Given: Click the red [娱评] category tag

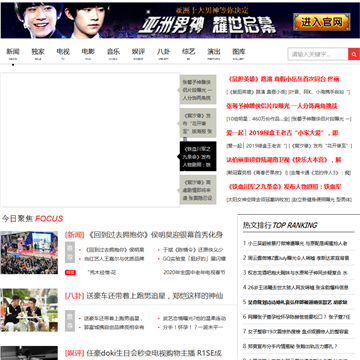Looking at the screenshot, I should [x=74, y=353].
